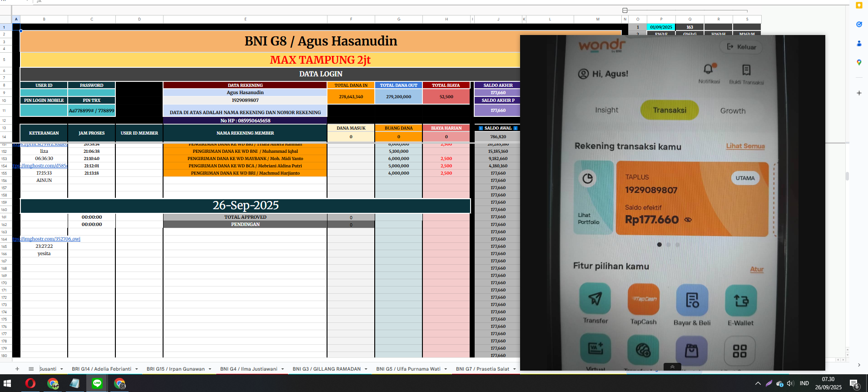868x392 pixels.
Task: Collapse the column group with minus button
Action: pos(625,10)
